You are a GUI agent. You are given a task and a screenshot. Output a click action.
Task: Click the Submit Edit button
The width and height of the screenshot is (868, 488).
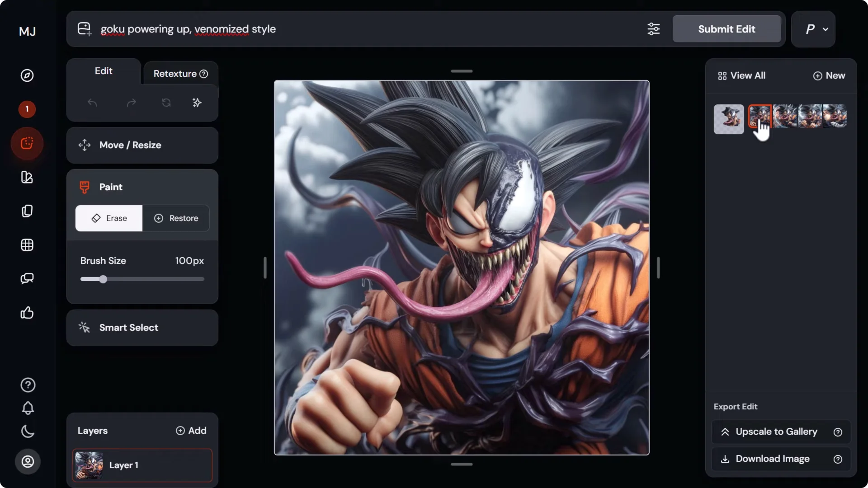click(726, 29)
